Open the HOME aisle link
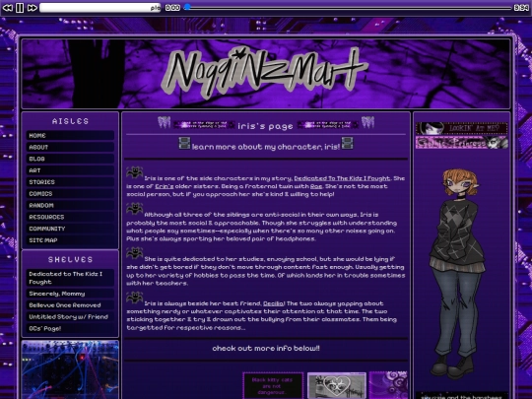The width and height of the screenshot is (532, 399). tap(70, 135)
